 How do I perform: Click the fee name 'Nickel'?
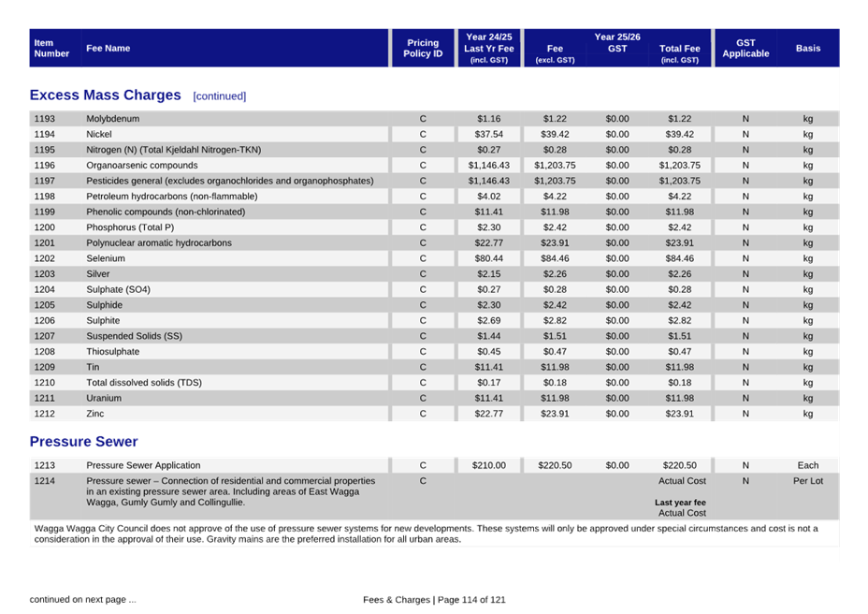(99, 134)
